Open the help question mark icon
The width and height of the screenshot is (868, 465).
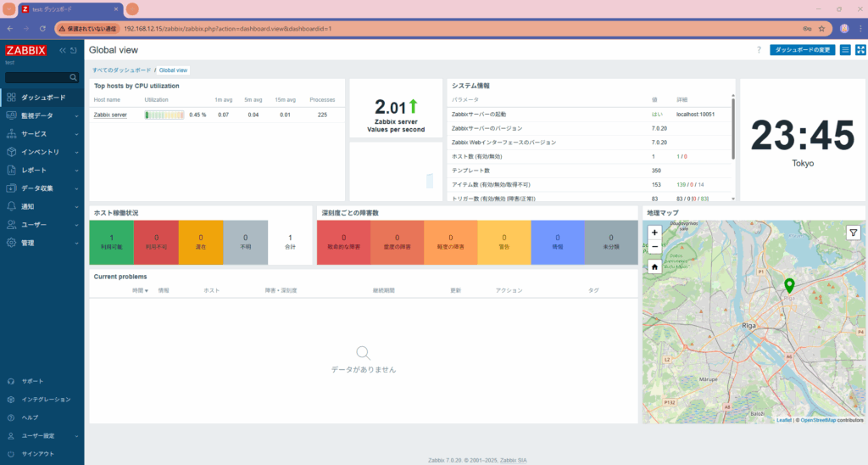[758, 50]
